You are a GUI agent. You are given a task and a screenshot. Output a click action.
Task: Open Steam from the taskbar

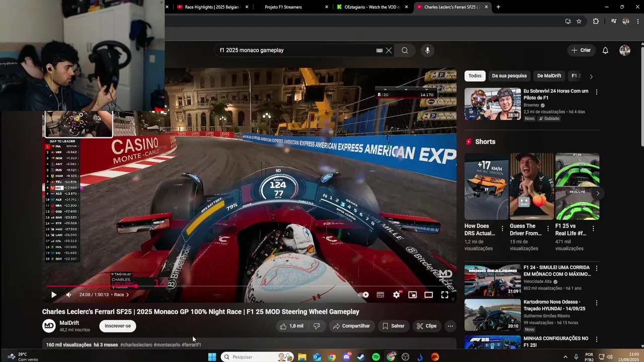pyautogui.click(x=361, y=357)
